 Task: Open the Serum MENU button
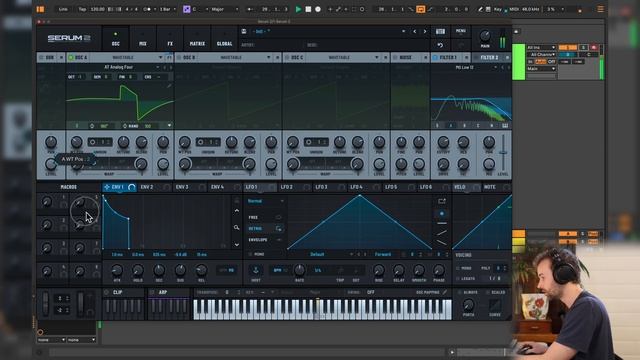(460, 31)
